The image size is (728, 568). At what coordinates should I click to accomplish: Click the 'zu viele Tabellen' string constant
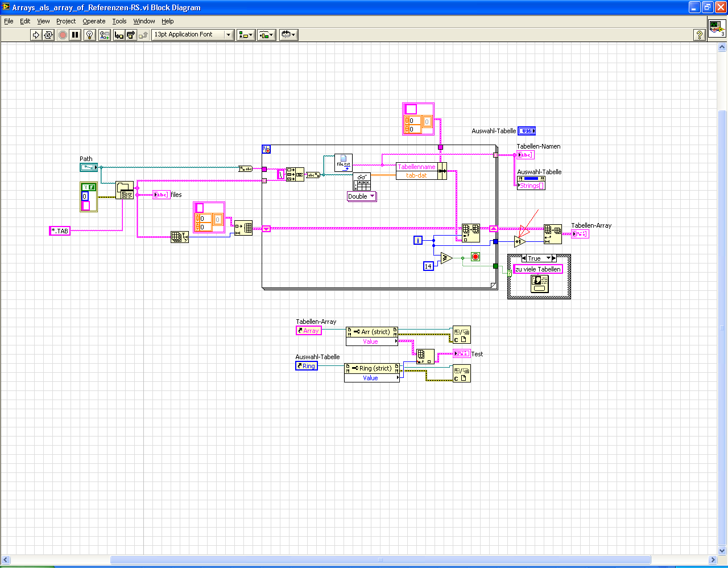coord(538,269)
